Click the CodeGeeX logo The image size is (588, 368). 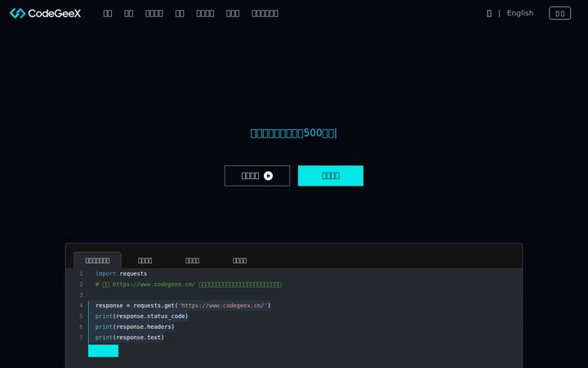pos(45,14)
